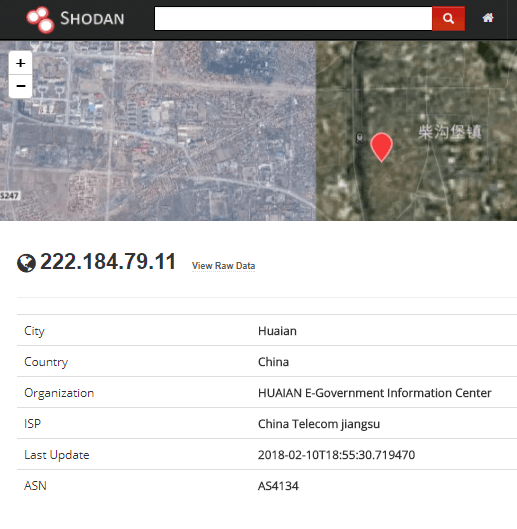Click the China Telecom jiangsu ISP value
The width and height of the screenshot is (517, 529).
319,424
